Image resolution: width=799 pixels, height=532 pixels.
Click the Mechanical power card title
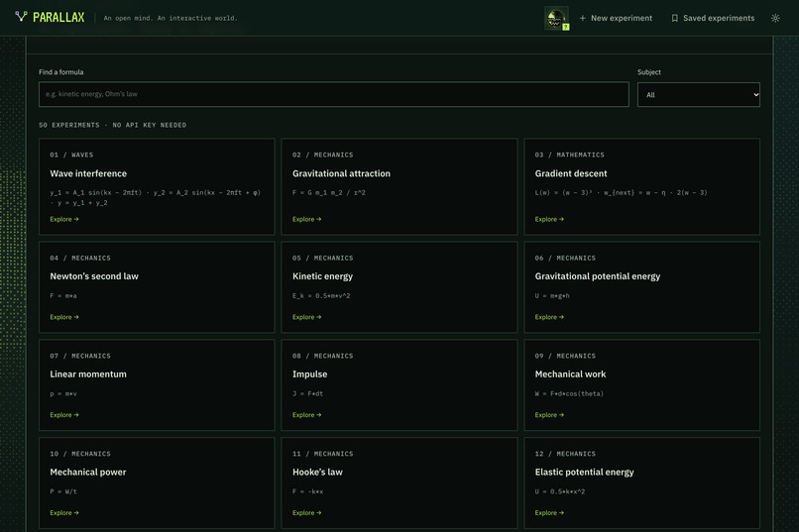point(88,472)
